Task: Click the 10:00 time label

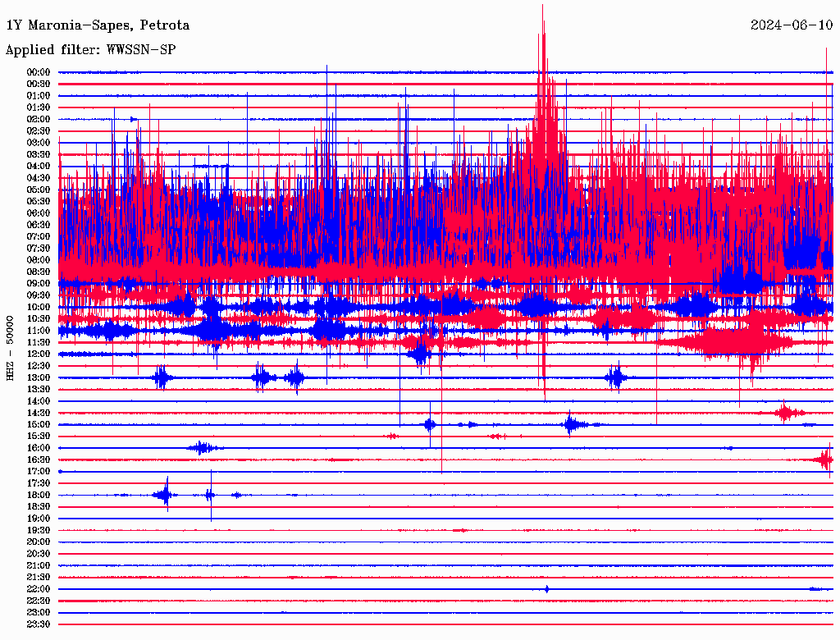Action: 39,307
